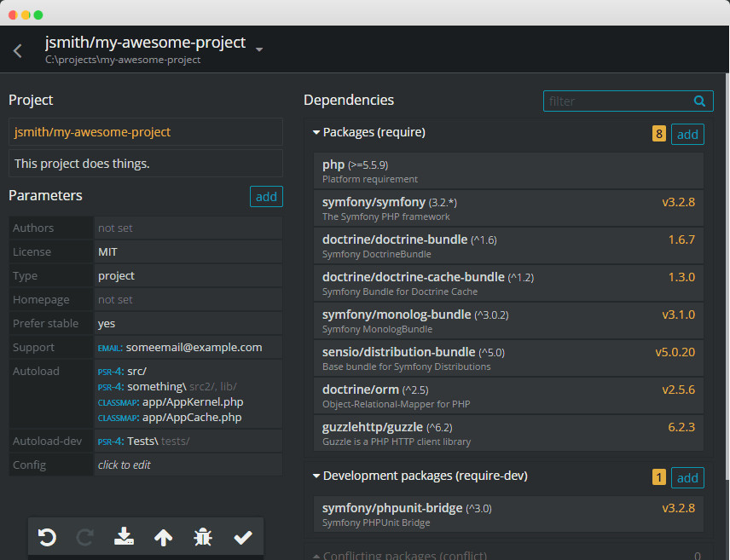Viewport: 730px width, 560px height.
Task: Select the sensio/distribution-bundle package
Action: [508, 359]
